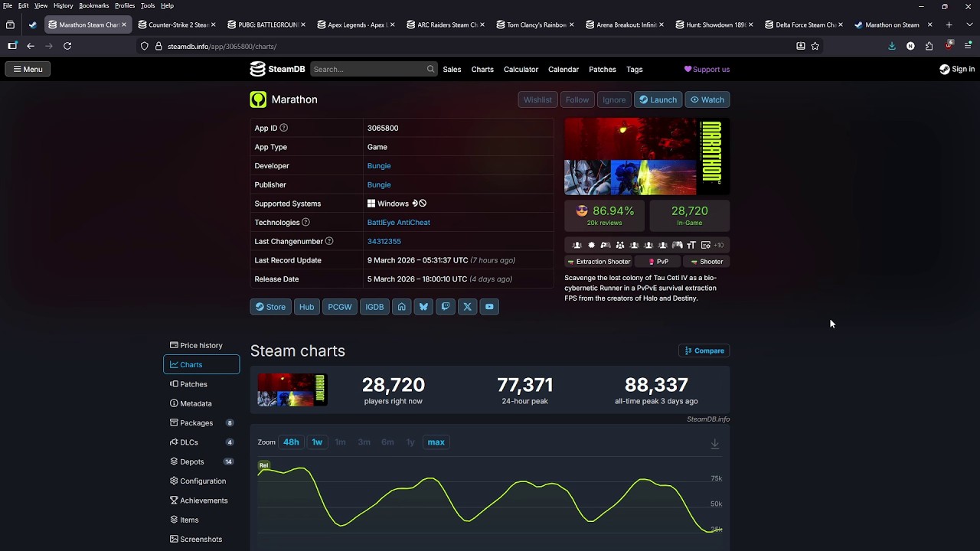Open the Bungie publisher link
Image resolution: width=980 pixels, height=551 pixels.
click(x=379, y=184)
